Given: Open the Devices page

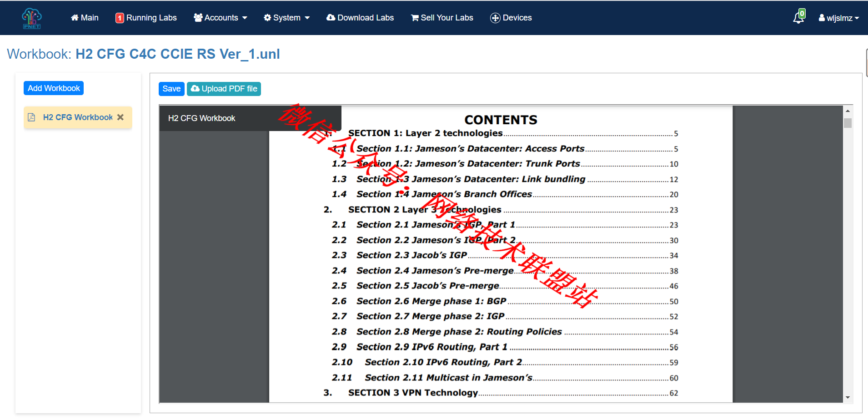Looking at the screenshot, I should click(x=511, y=18).
